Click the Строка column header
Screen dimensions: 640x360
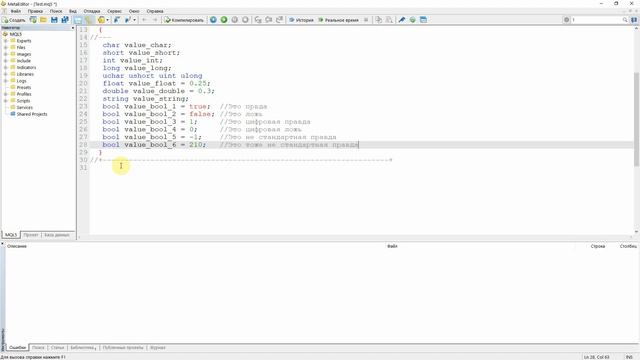(598, 246)
